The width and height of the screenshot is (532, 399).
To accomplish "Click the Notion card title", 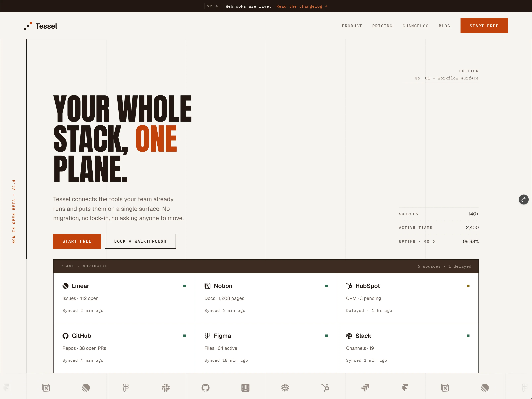I will pyautogui.click(x=223, y=286).
